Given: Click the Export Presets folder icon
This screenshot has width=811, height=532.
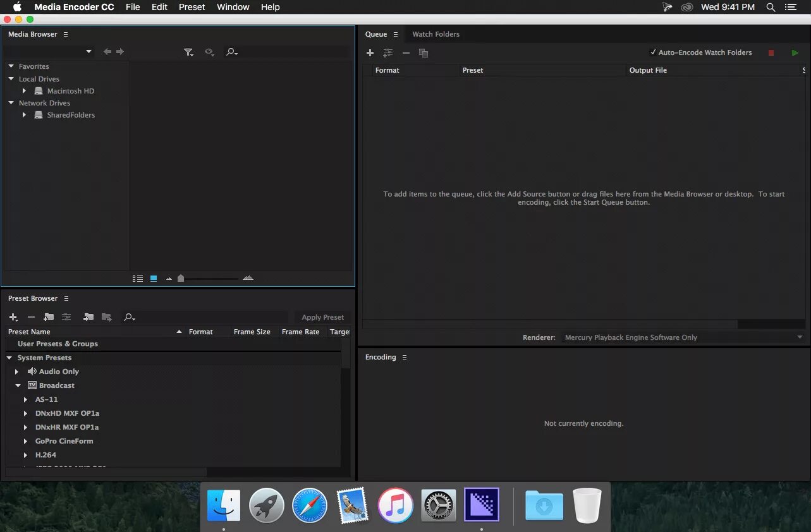Looking at the screenshot, I should pos(107,317).
